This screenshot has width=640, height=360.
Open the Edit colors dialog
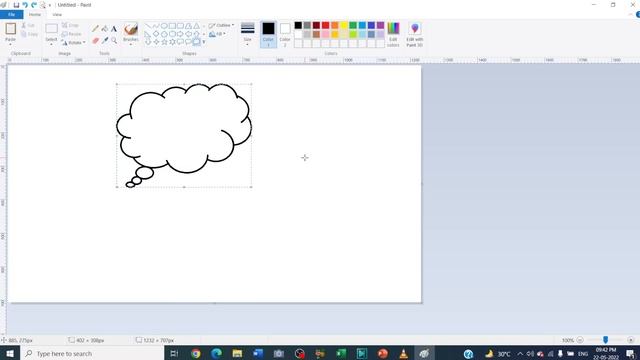pyautogui.click(x=393, y=34)
